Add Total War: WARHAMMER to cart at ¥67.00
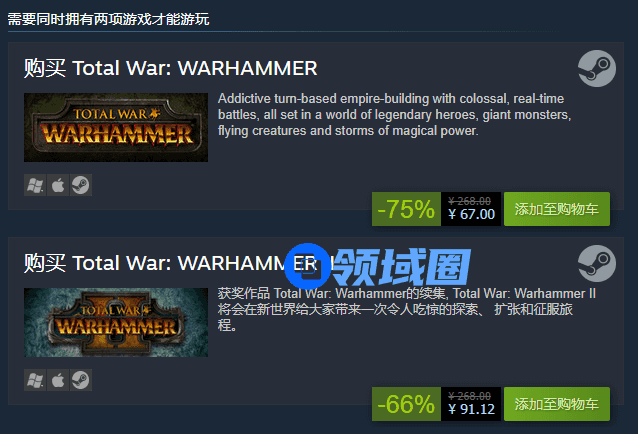This screenshot has height=434, width=638. [x=557, y=209]
